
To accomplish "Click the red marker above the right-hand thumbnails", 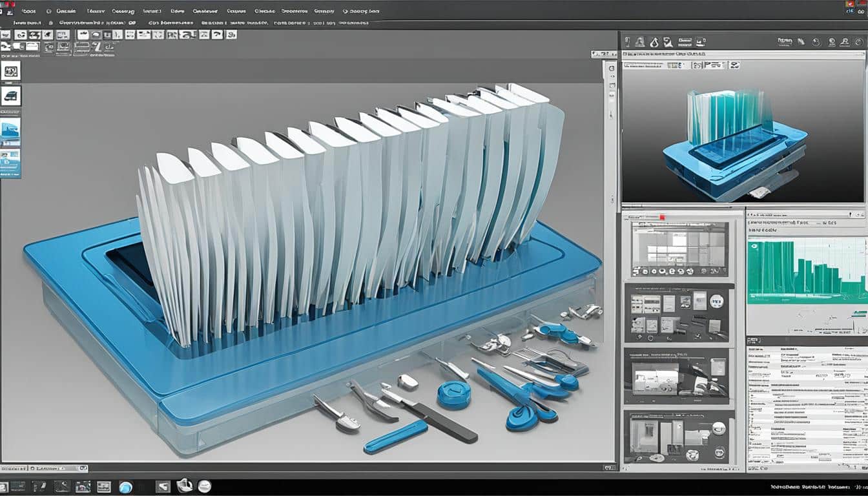I will (662, 218).
